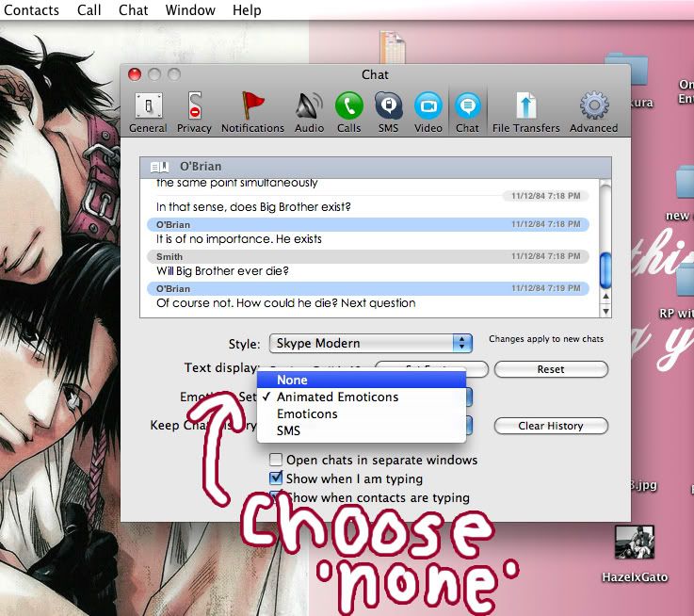694x616 pixels.
Task: Open the Contacts menu in menu bar
Action: 31,9
